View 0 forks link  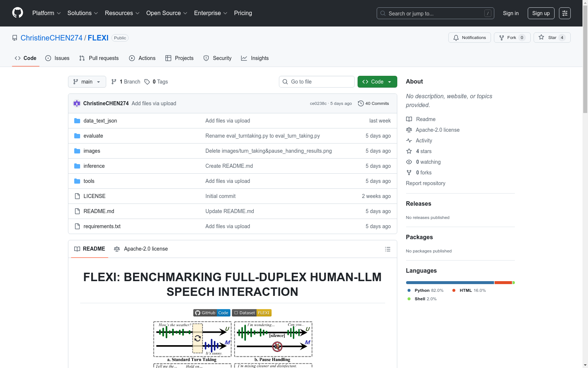coord(419,173)
